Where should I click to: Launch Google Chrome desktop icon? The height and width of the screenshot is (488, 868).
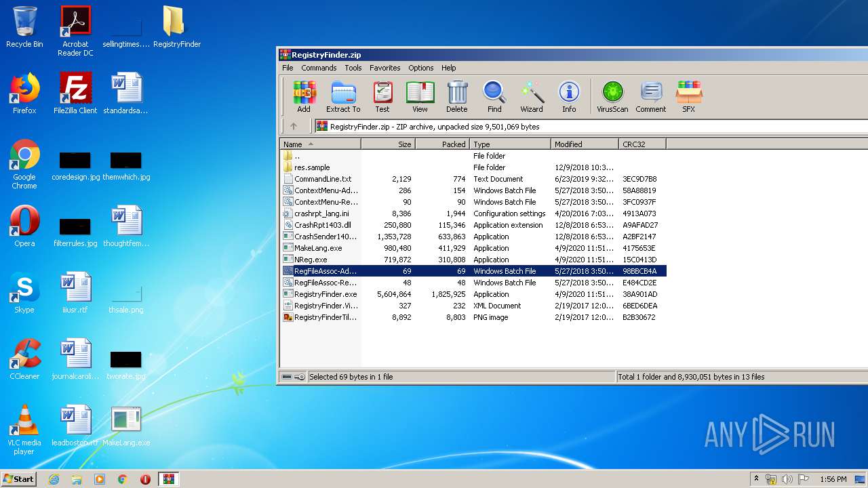click(24, 164)
